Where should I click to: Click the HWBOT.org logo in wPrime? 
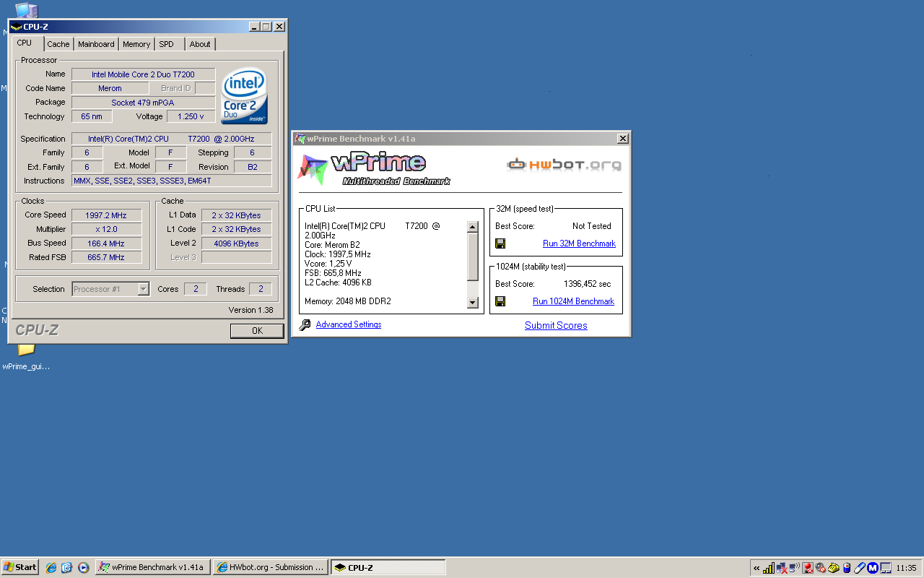click(x=564, y=165)
